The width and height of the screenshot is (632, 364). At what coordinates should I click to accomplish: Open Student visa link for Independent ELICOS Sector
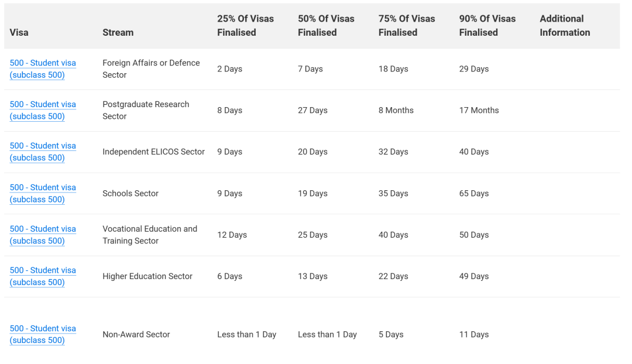(x=43, y=152)
